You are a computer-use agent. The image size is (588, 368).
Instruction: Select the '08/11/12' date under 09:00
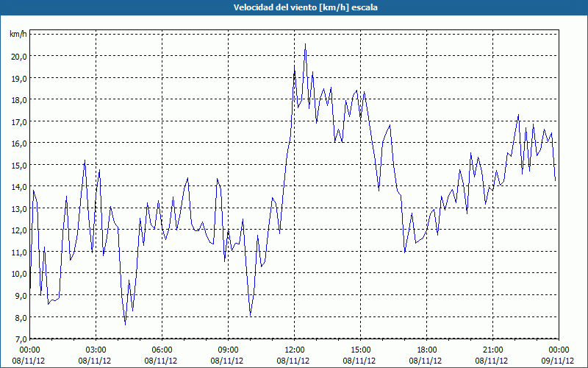(227, 361)
